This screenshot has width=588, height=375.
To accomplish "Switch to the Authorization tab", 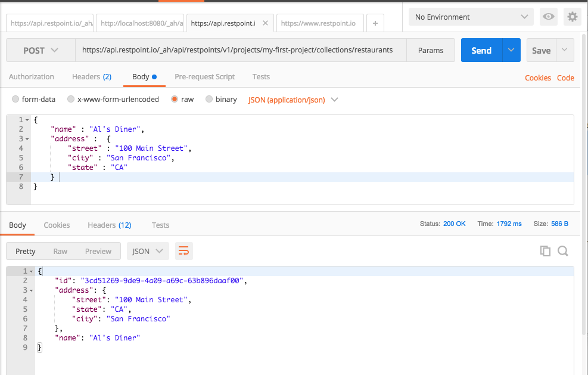I will pyautogui.click(x=32, y=76).
